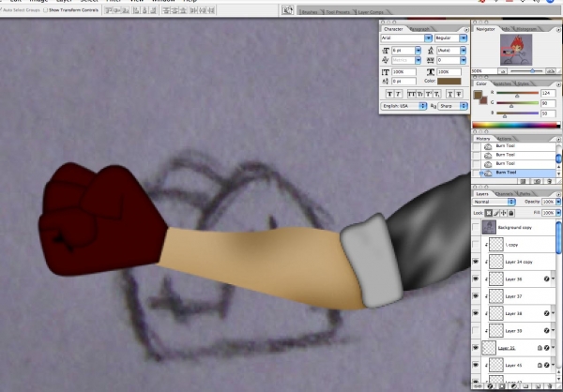
Task: Hide Layer 45 using its eye icon
Action: click(x=476, y=365)
